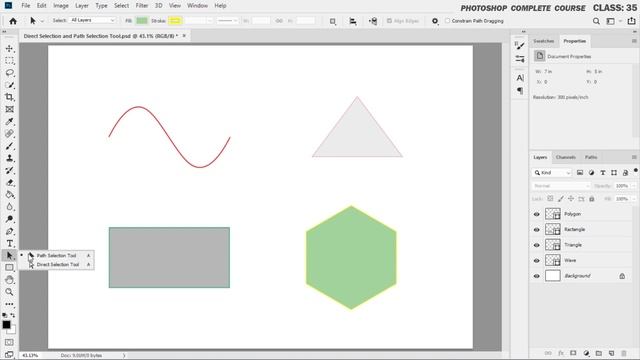Click the yellow Stroke color swatch
Screen dimensions: 640x360
click(175, 21)
